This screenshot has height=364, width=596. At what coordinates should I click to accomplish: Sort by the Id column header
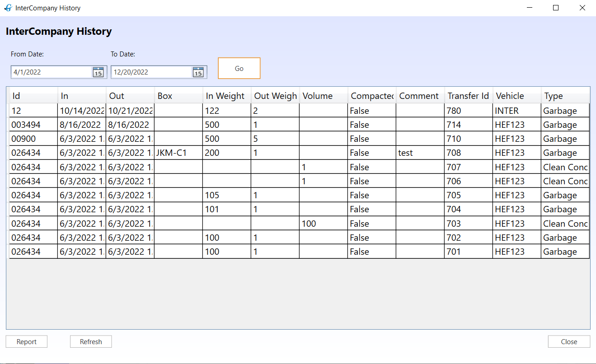click(x=33, y=96)
